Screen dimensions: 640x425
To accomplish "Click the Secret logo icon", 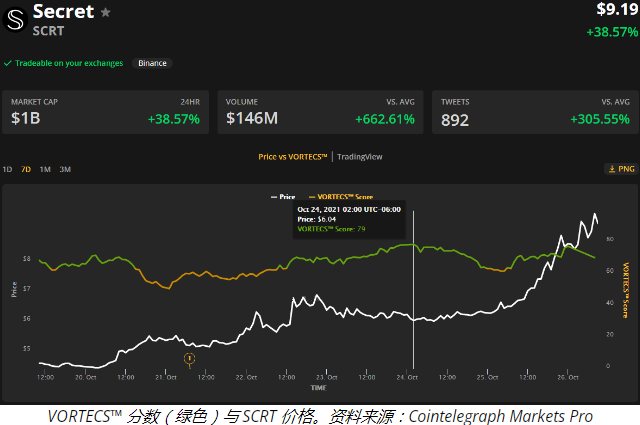I will (15, 19).
